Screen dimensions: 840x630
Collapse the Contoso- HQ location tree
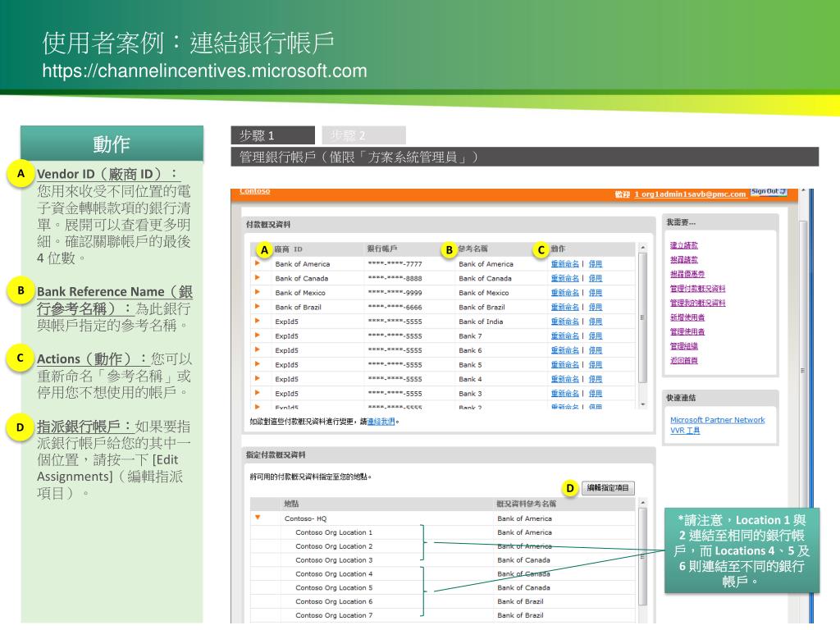[258, 518]
